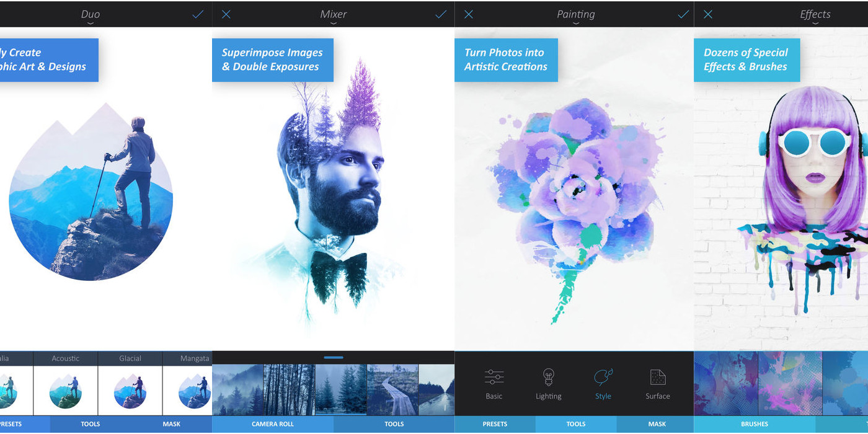Open the BRUSHES tab in Effects
The width and height of the screenshot is (868, 434).
755,424
